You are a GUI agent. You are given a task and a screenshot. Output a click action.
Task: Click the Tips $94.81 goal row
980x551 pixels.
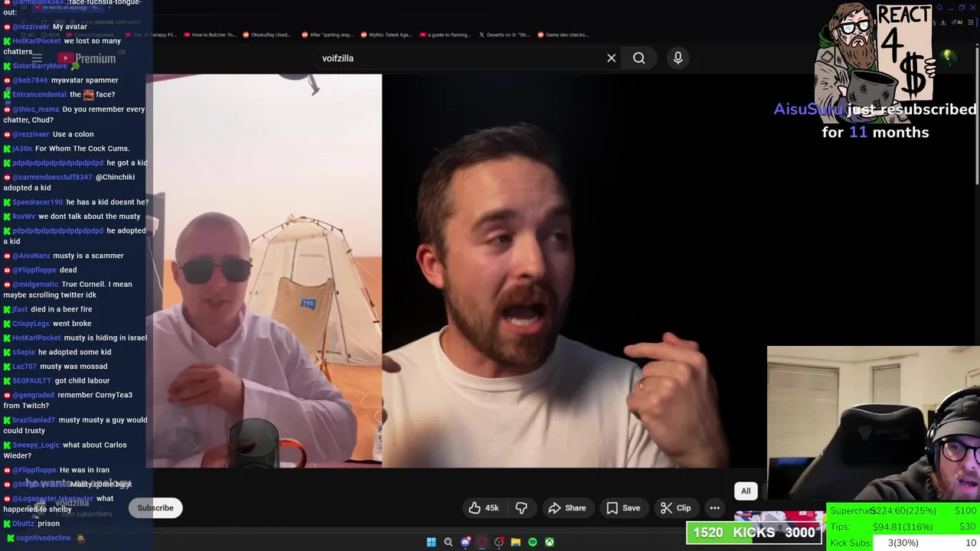point(903,527)
